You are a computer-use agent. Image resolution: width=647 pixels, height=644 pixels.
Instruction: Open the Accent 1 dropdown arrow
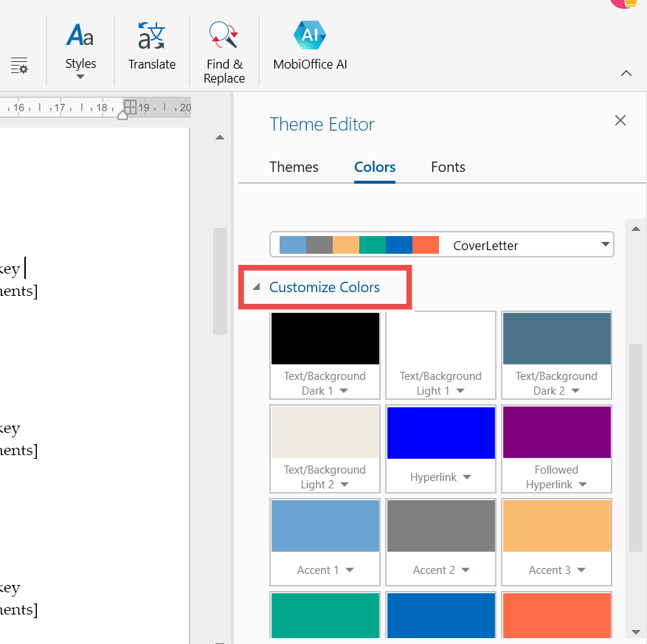(350, 570)
